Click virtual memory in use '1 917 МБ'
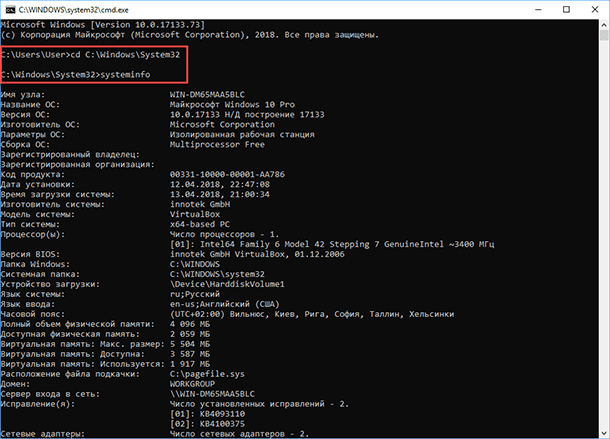610x439 pixels. tap(190, 364)
